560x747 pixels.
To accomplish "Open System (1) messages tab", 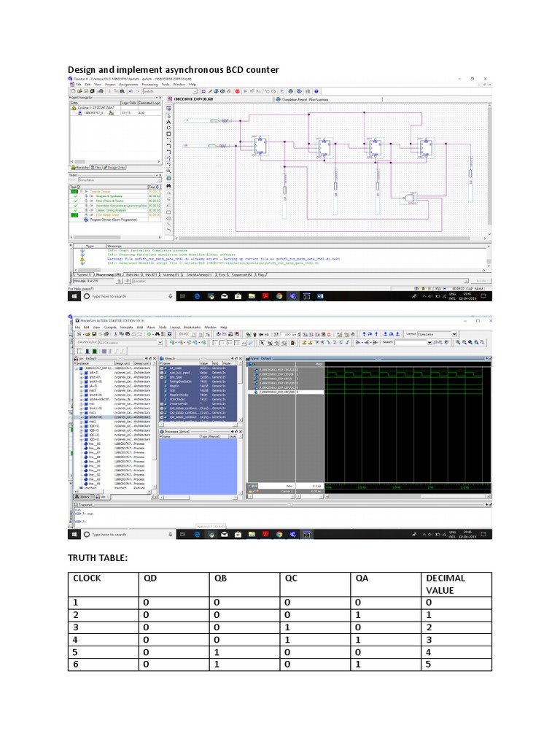I will click(84, 275).
